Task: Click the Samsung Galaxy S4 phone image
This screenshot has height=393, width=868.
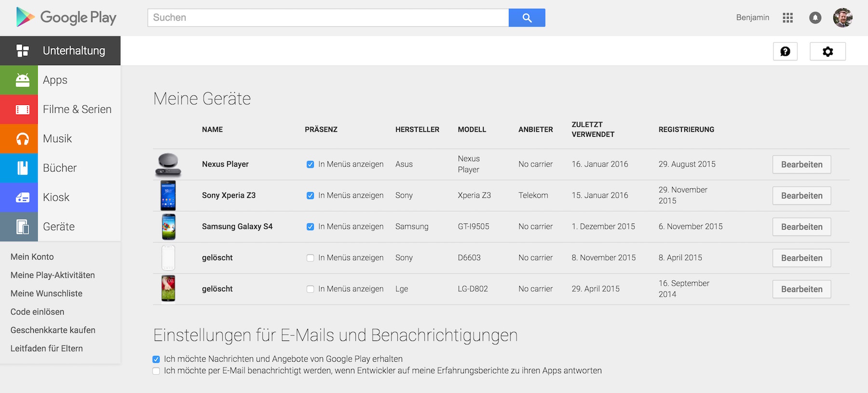Action: pos(168,227)
